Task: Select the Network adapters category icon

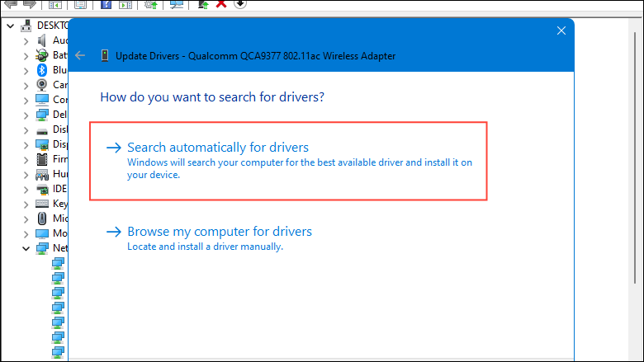Action: (42, 248)
